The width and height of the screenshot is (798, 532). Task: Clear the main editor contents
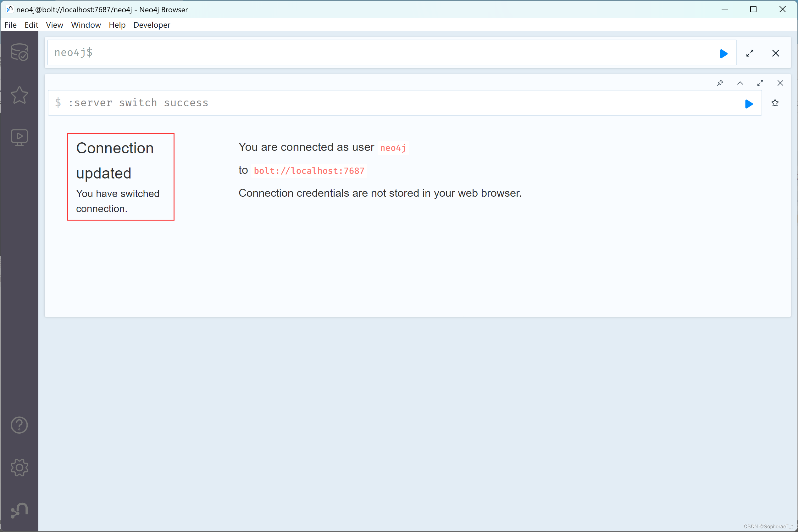coord(775,53)
